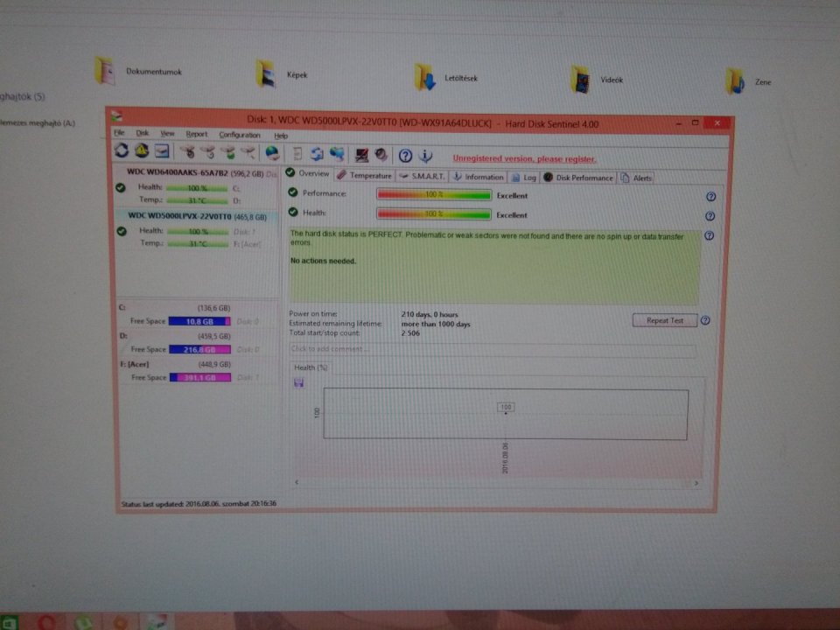Viewport: 840px width, 630px height.
Task: Click green check icon beside WD5000LPVX Health
Action: 122,231
